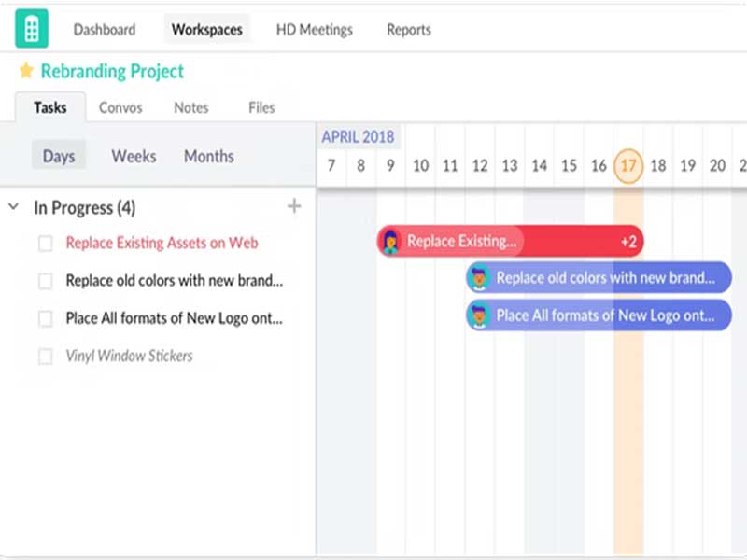747x560 pixels.
Task: Open the Reports menu
Action: 409,30
